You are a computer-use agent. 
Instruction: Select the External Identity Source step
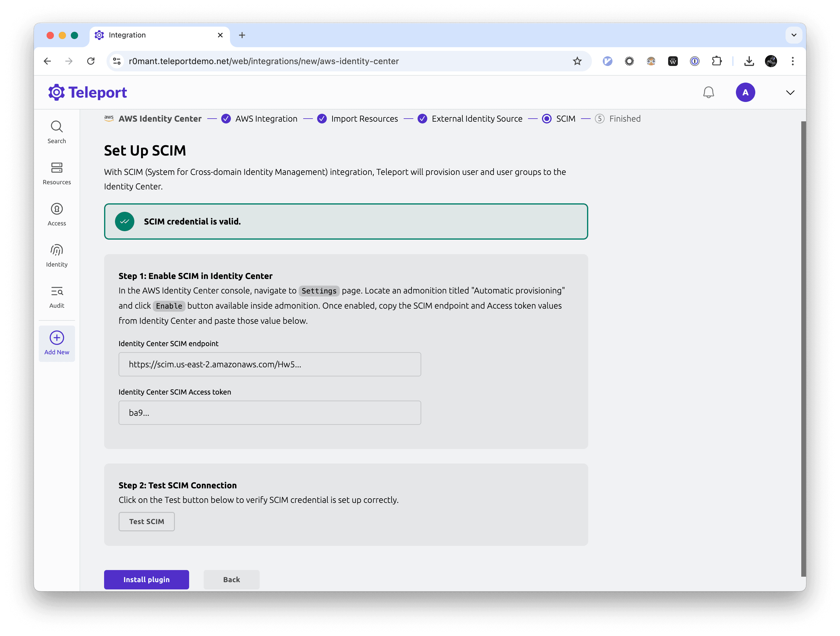coord(477,119)
